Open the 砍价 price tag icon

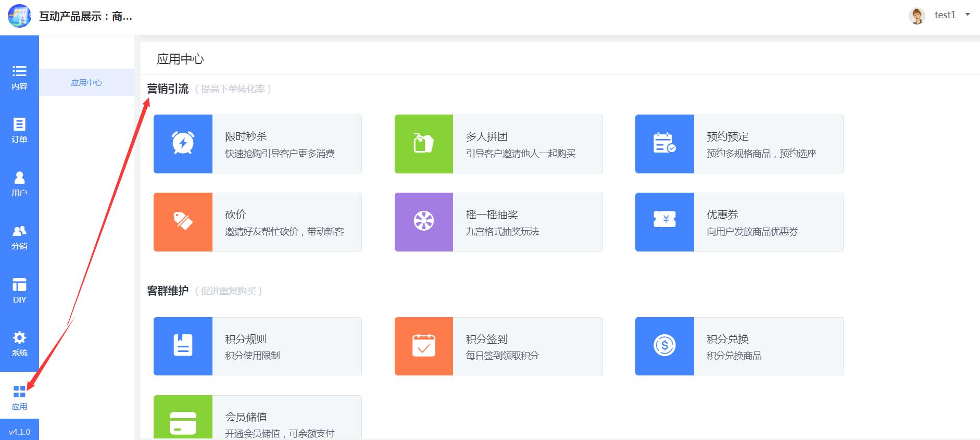pyautogui.click(x=183, y=221)
